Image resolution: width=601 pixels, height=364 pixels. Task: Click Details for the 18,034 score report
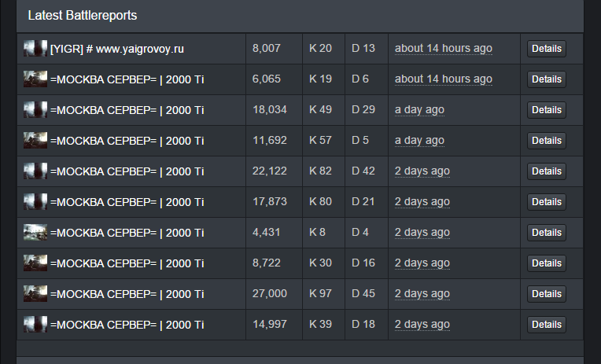coord(546,110)
